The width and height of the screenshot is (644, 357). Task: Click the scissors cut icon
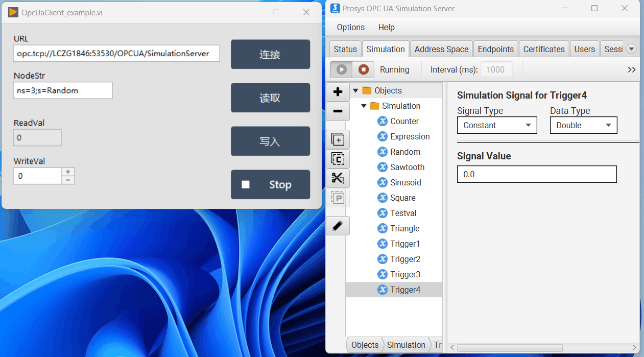tap(338, 178)
